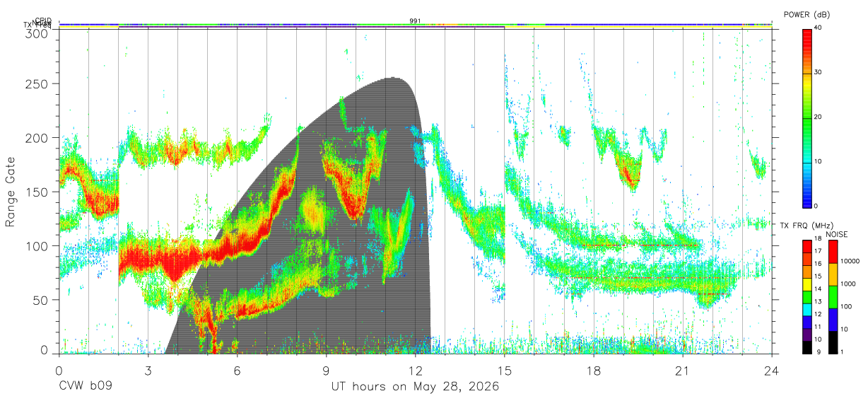This screenshot has width=868, height=401.
Task: Select the orange 15–16 MHz TX FRQ swatch
Action: [x=806, y=270]
